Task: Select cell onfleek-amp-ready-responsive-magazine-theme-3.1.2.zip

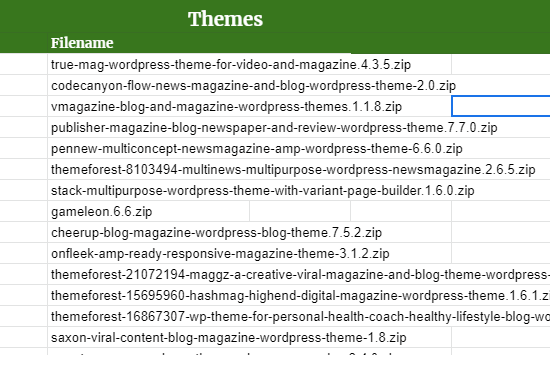Action: coord(220,254)
